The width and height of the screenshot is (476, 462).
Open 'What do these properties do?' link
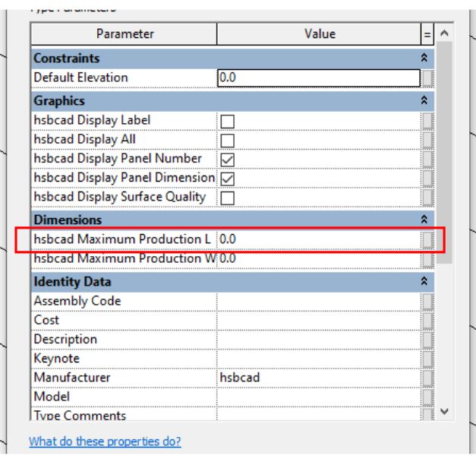(x=105, y=441)
